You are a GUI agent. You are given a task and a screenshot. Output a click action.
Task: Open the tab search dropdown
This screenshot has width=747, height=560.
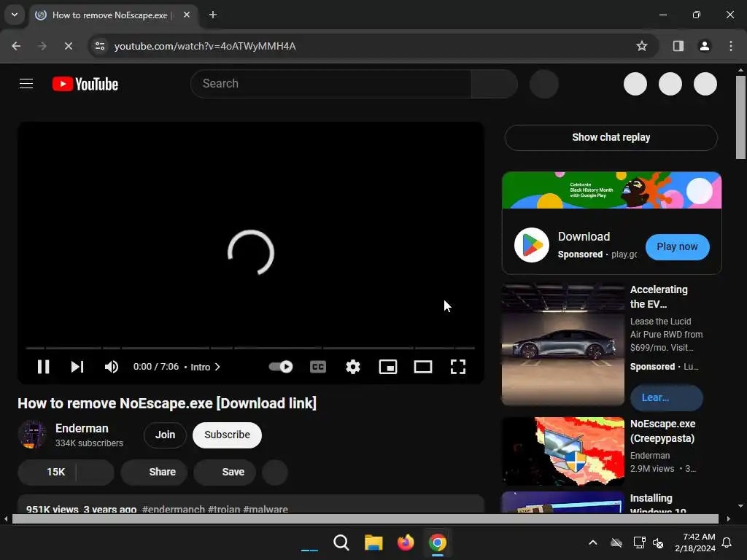pyautogui.click(x=15, y=15)
